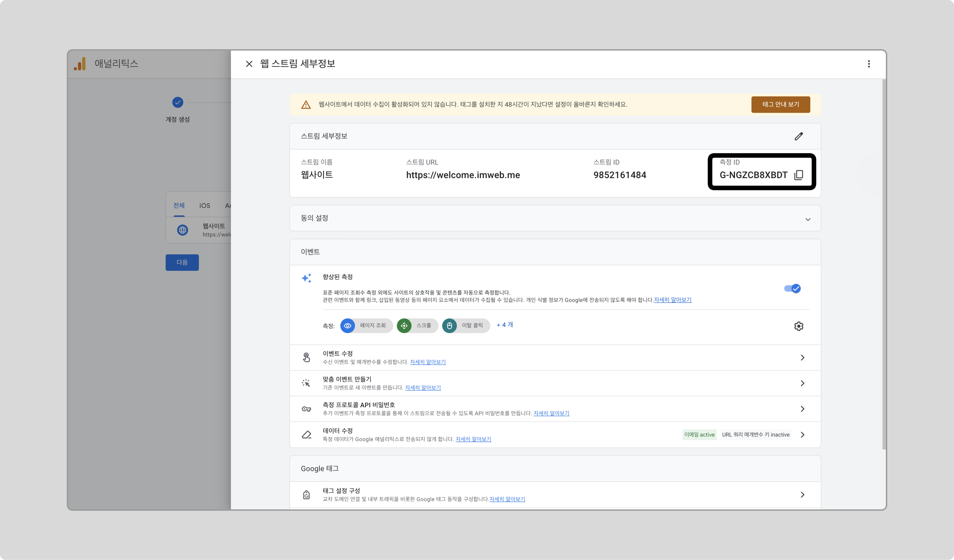Screen dimensions: 954x560
Task: Click the 웹사이트 stream name in background list
Action: 214,226
